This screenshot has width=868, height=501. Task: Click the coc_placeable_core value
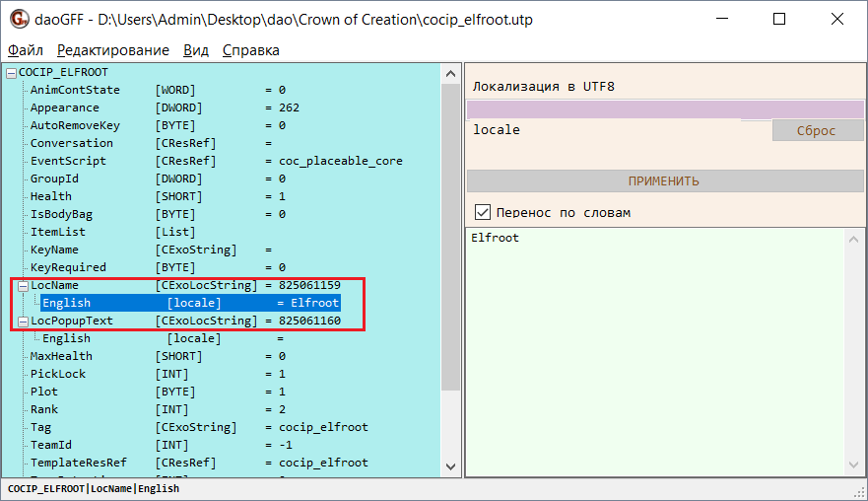[341, 161]
